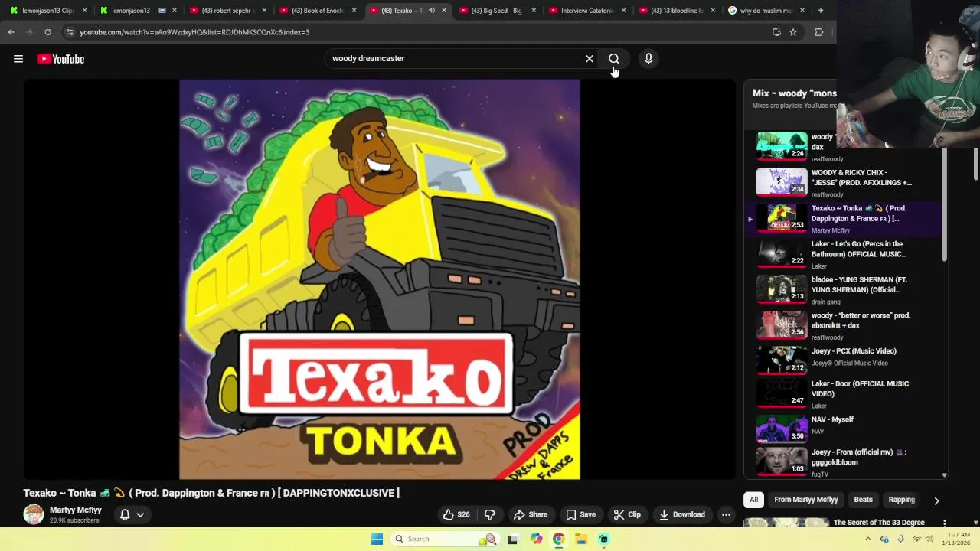
Task: Open File Explorer from taskbar
Action: tap(581, 539)
